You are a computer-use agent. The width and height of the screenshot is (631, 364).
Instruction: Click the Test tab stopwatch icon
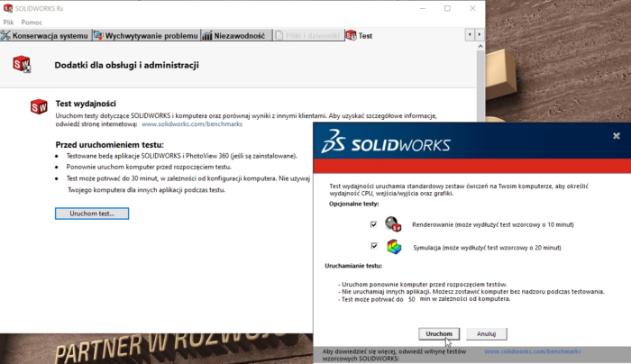[x=352, y=35]
